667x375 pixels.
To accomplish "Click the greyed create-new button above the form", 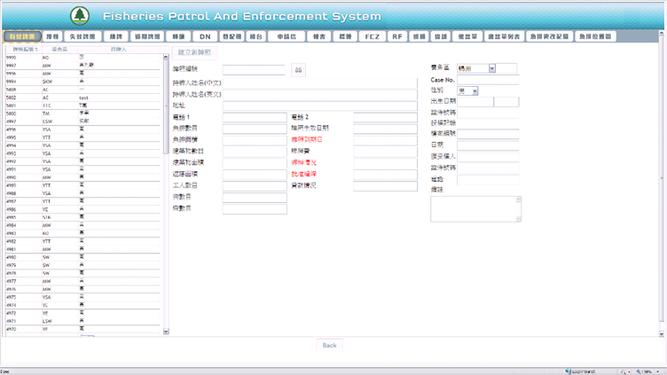I will tap(194, 52).
